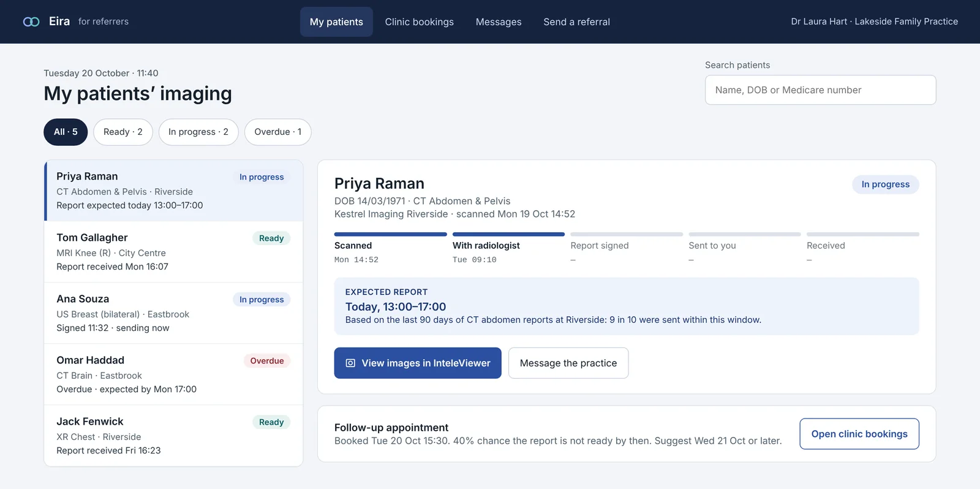980x489 pixels.
Task: Click 'MRI Knee (R) · City Centre' text
Action: (x=111, y=253)
